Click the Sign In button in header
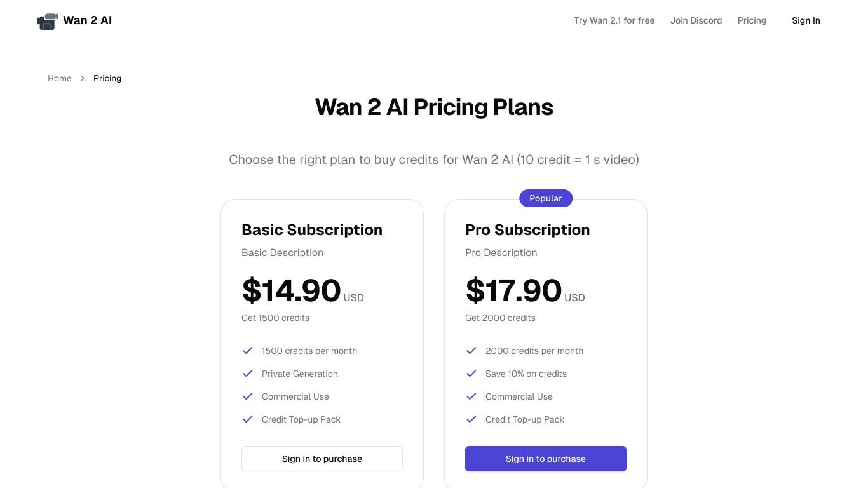 806,20
